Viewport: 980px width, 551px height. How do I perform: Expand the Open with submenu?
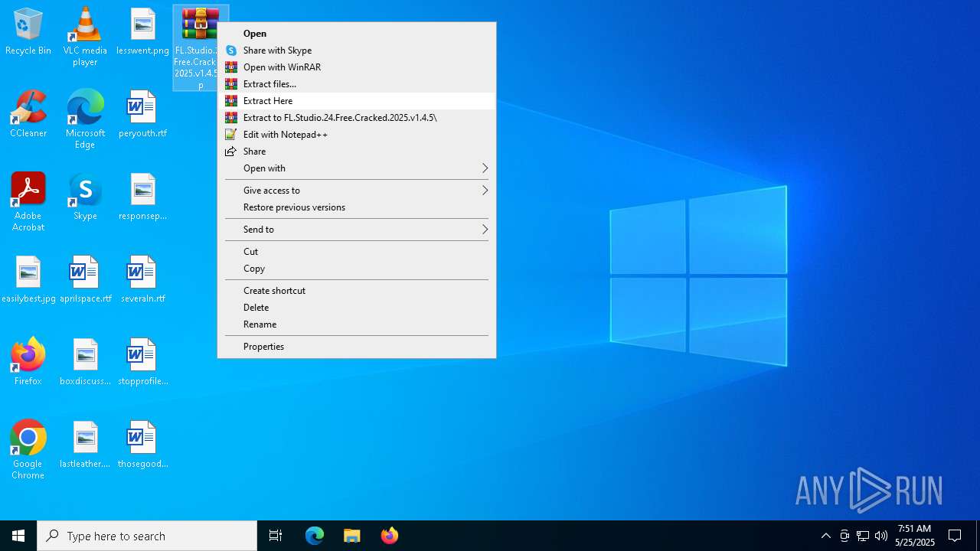357,168
